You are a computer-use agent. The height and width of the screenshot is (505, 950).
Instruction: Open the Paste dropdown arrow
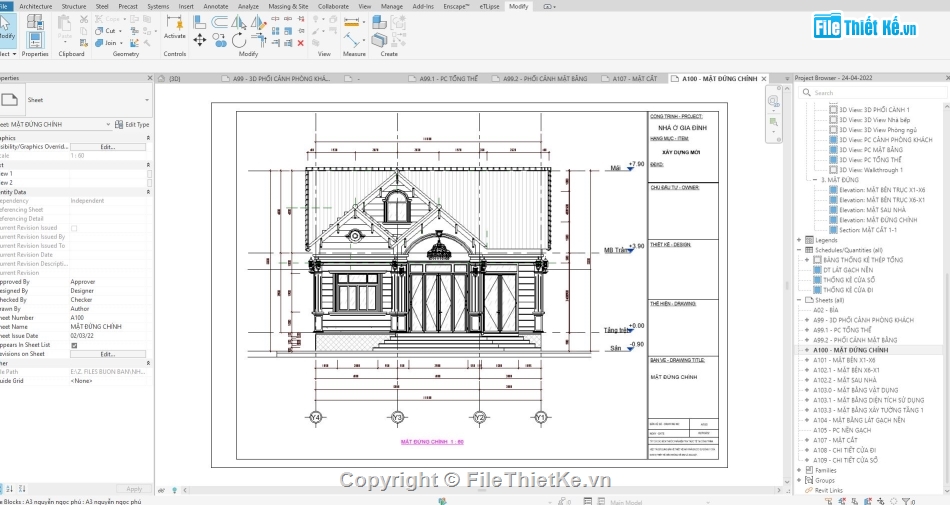[x=65, y=42]
